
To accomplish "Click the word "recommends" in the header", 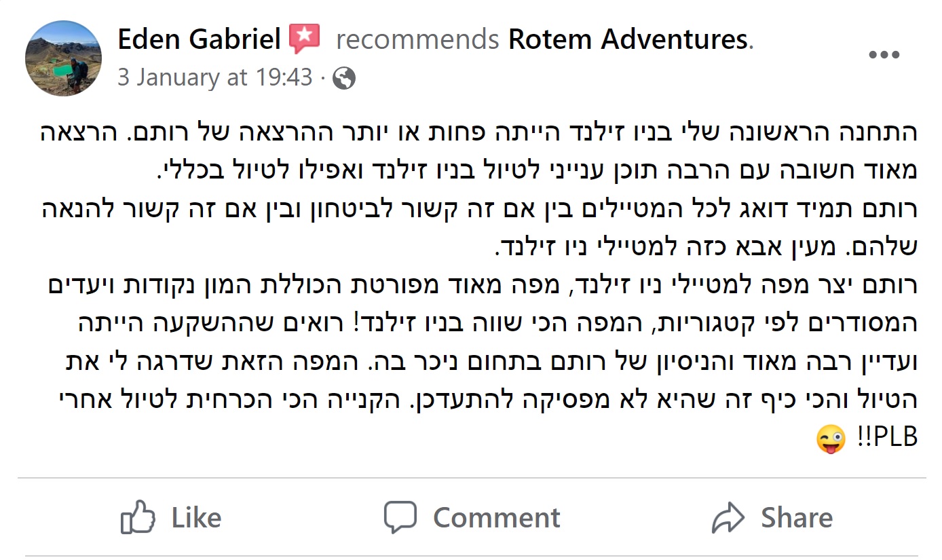I will [417, 40].
